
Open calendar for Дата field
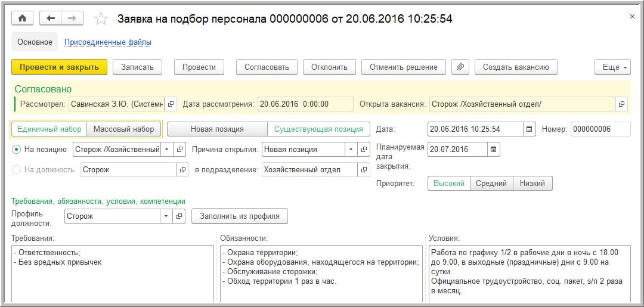point(529,129)
